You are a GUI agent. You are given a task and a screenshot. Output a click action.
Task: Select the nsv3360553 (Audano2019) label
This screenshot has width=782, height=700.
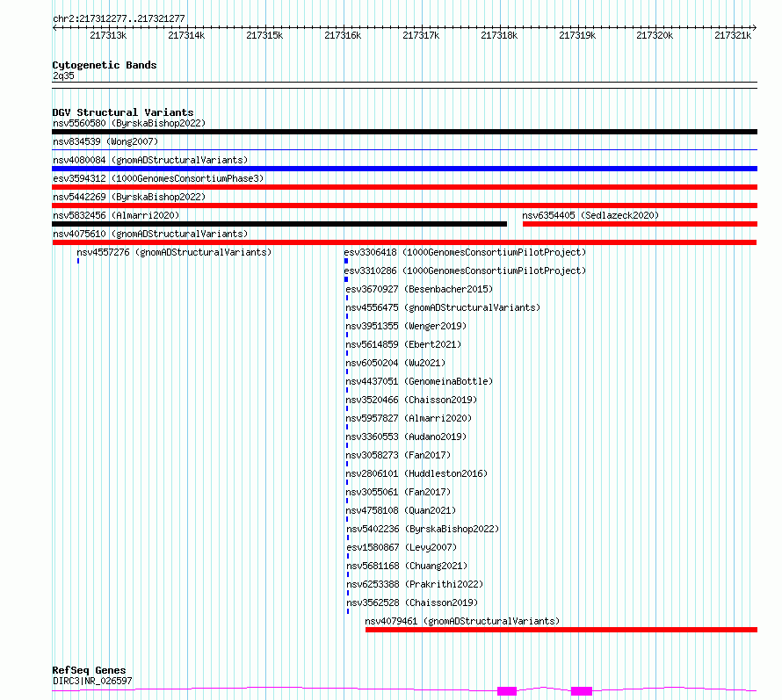[x=406, y=437]
